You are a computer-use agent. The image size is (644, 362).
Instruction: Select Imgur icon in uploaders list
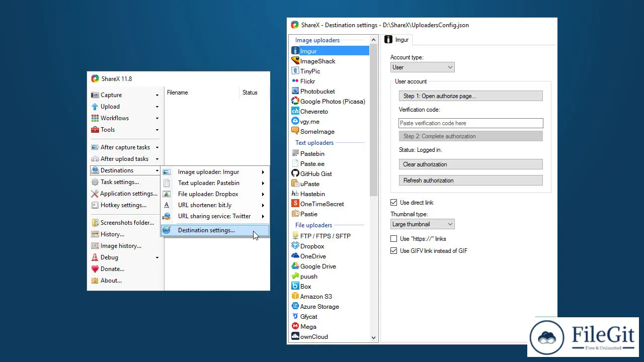coord(295,51)
